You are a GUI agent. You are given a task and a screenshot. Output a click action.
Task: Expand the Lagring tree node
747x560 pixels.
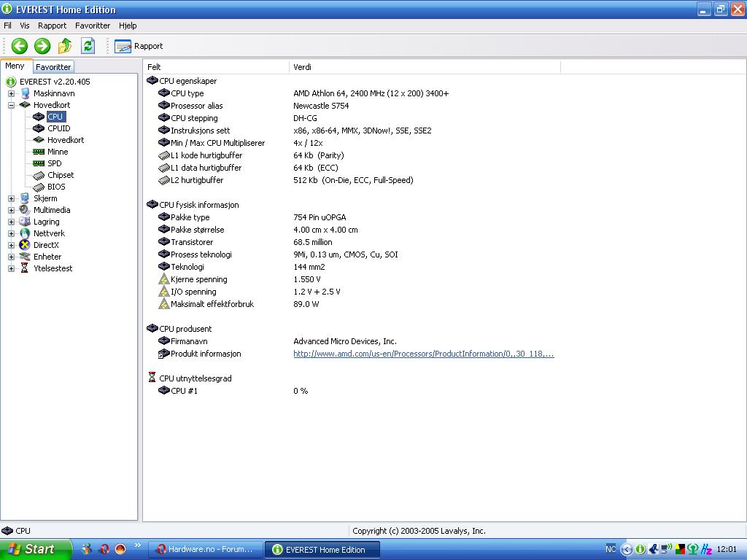[11, 222]
